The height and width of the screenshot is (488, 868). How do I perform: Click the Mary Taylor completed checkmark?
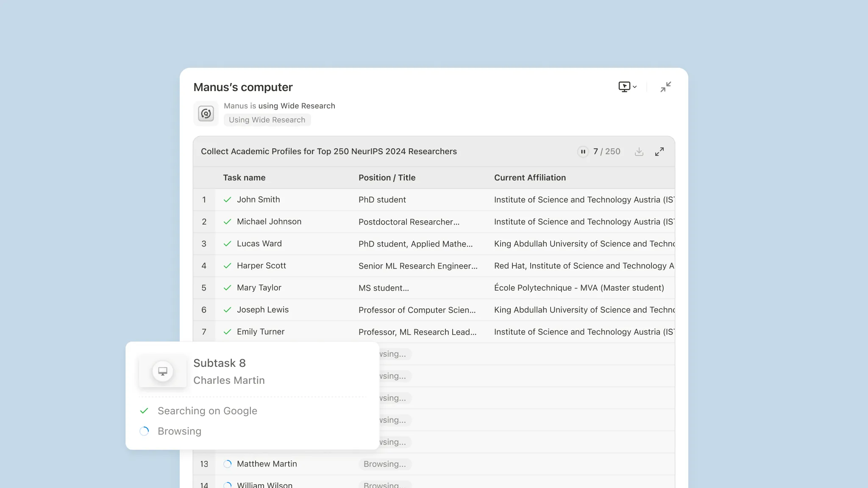click(228, 288)
